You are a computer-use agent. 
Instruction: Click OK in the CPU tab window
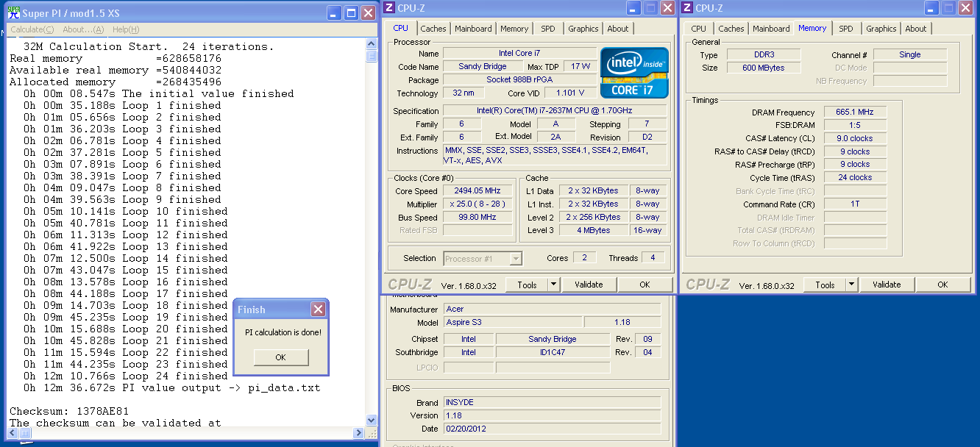tap(645, 285)
